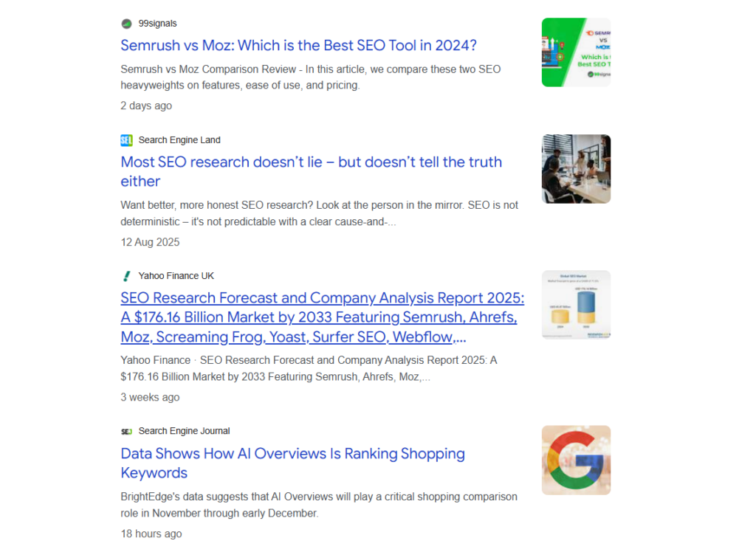This screenshot has height=552, width=756.
Task: Open the Semrush vs Moz headline
Action: click(x=298, y=46)
